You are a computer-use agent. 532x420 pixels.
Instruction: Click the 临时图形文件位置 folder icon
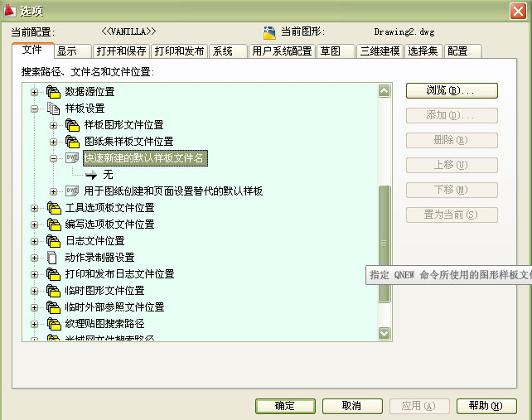(x=53, y=291)
